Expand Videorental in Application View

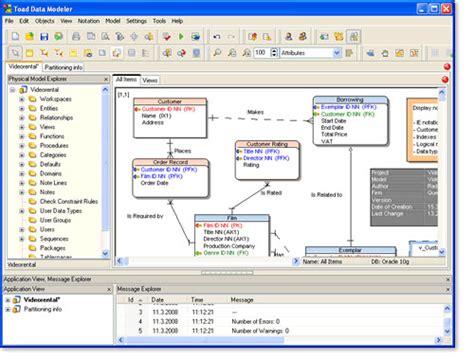coord(7,300)
